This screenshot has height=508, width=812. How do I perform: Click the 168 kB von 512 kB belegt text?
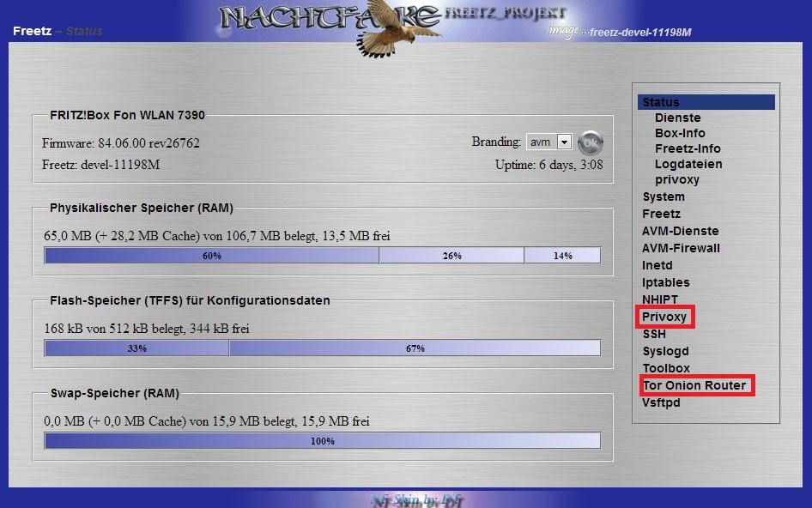coord(147,329)
